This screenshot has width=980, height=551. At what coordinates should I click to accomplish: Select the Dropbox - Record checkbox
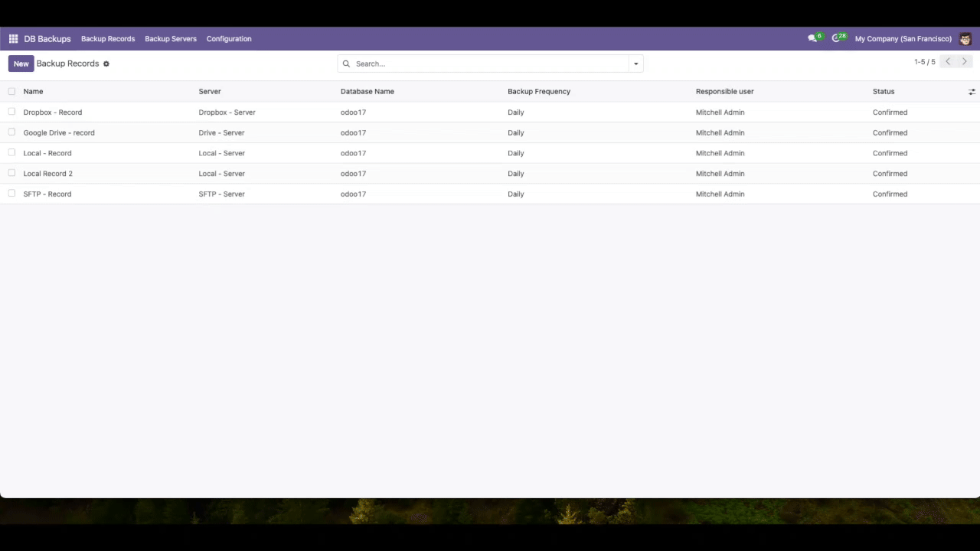tap(11, 112)
